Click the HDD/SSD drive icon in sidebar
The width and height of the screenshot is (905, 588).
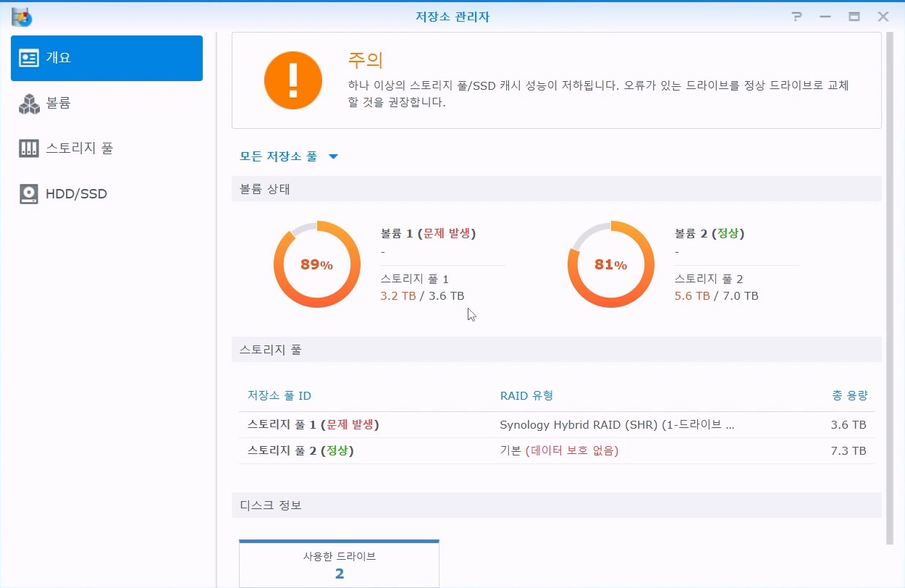(x=29, y=194)
